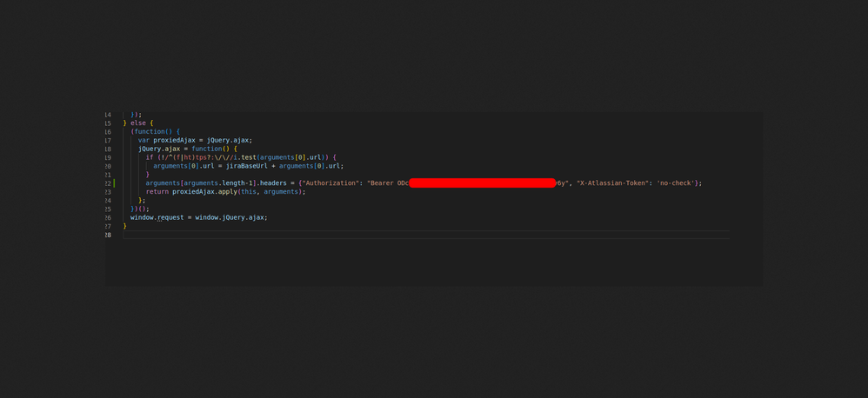The width and height of the screenshot is (868, 398).
Task: Click '(function()' on line 16
Action: point(151,131)
